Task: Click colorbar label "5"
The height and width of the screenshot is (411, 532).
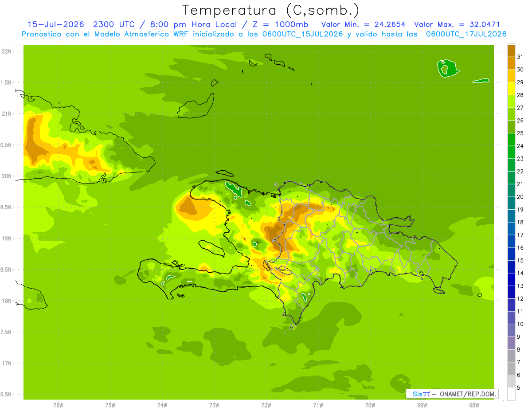Action: 519,388
